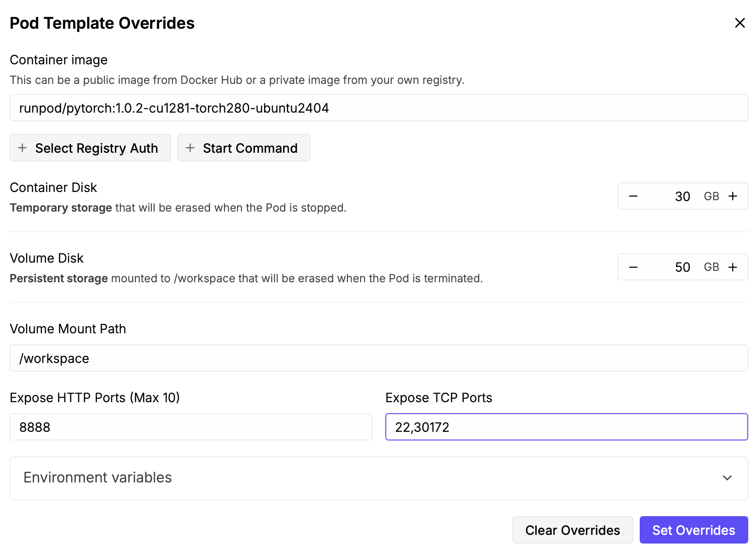Image resolution: width=756 pixels, height=549 pixels.
Task: Focus the Volume Mount Path field
Action: [x=378, y=358]
